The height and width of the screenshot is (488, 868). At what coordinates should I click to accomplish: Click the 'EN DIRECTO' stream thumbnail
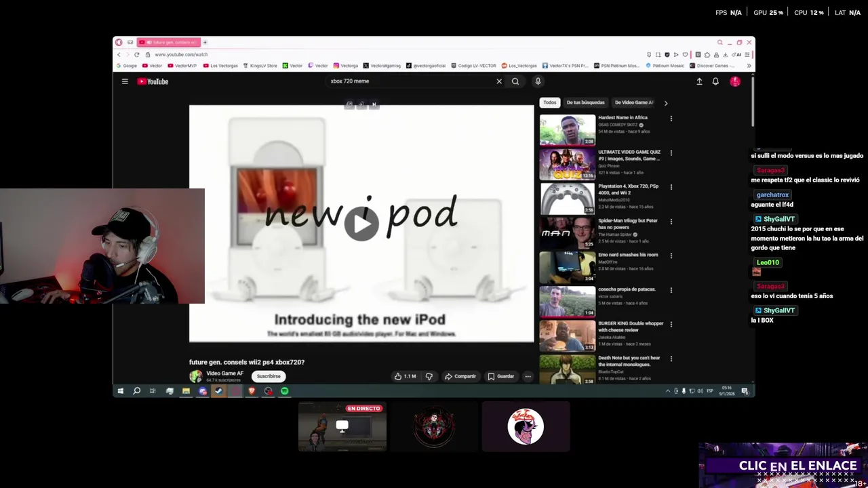tap(342, 426)
